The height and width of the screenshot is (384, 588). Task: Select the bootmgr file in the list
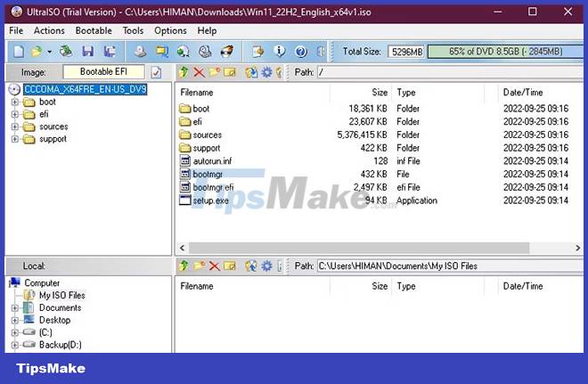tap(208, 174)
